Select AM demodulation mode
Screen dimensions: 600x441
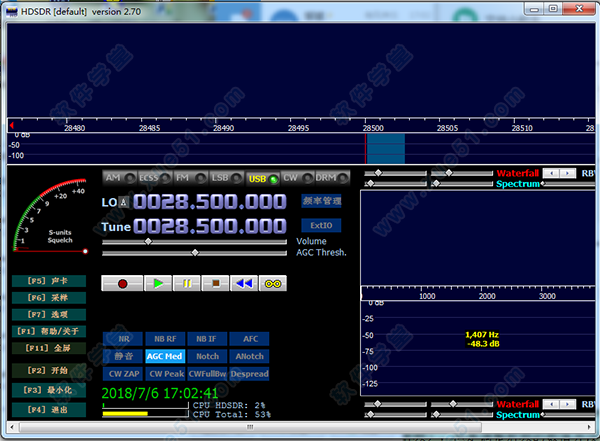(120, 178)
